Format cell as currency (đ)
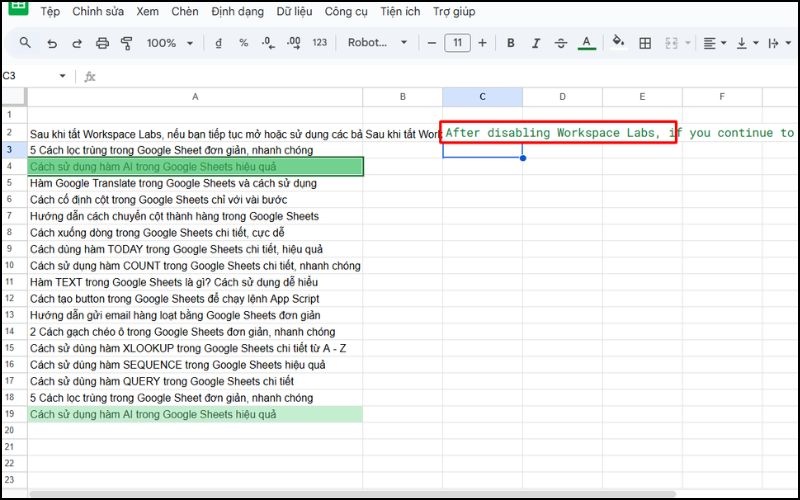Screen dimensions: 800x500 click(x=218, y=43)
